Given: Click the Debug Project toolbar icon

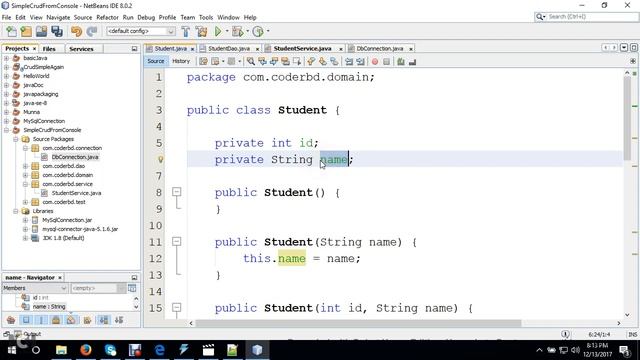Looking at the screenshot, I should (237, 31).
